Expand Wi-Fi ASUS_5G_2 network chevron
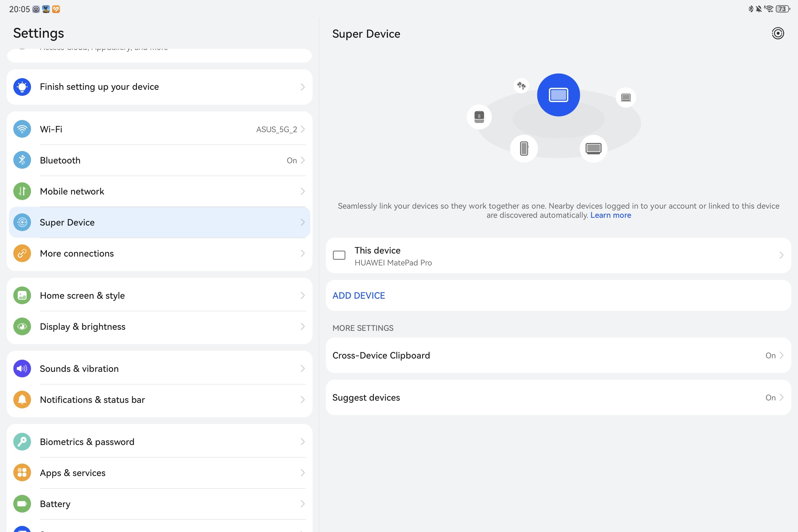The width and height of the screenshot is (798, 532). (303, 129)
